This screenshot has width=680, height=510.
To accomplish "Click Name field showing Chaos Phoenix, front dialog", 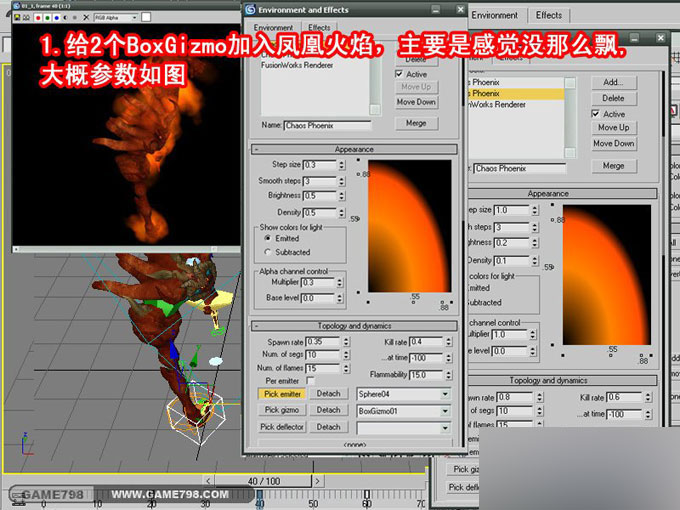I will (x=327, y=126).
